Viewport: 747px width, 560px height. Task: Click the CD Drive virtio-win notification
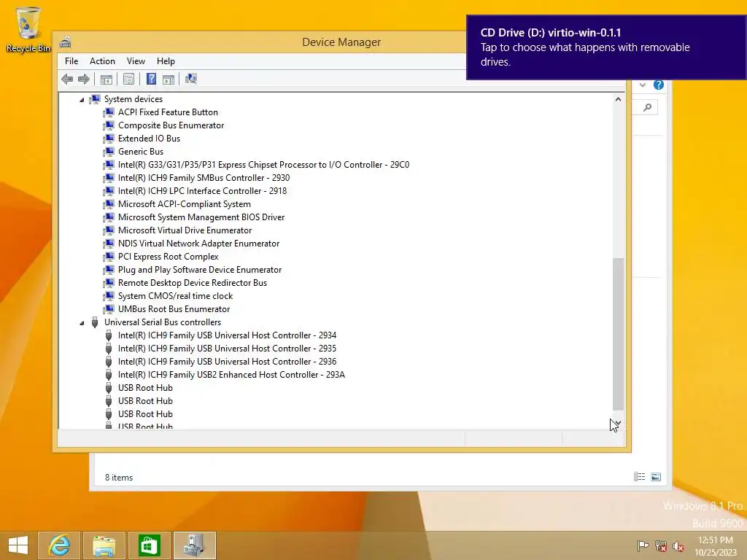coord(606,47)
